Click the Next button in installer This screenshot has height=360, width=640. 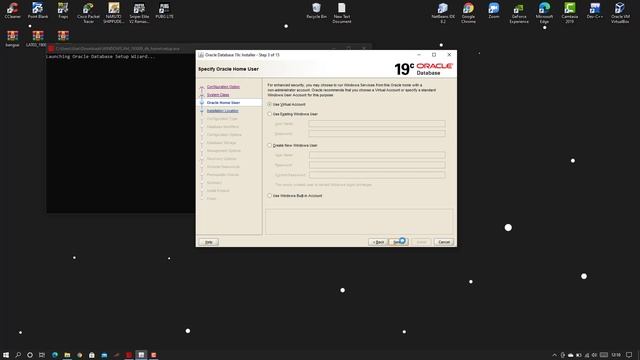(398, 242)
